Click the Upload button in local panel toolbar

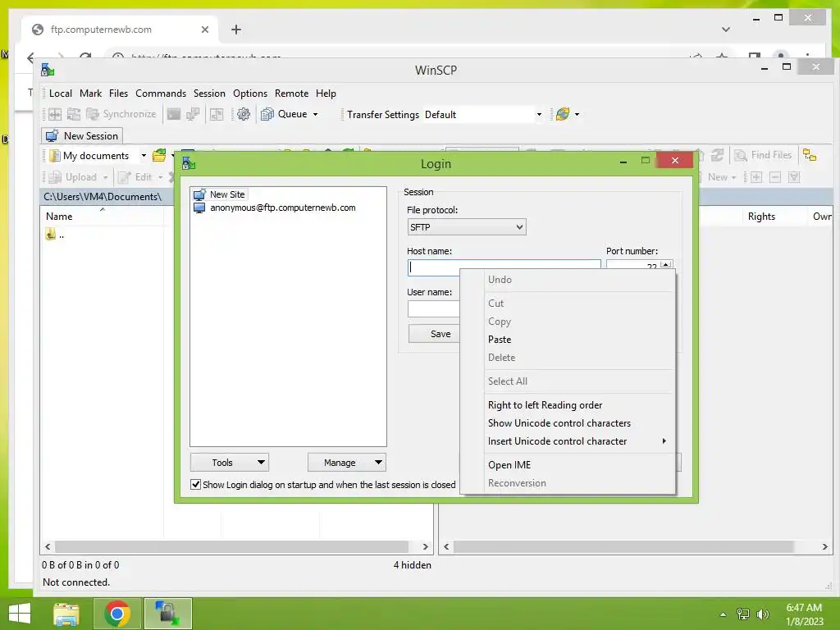(x=78, y=177)
